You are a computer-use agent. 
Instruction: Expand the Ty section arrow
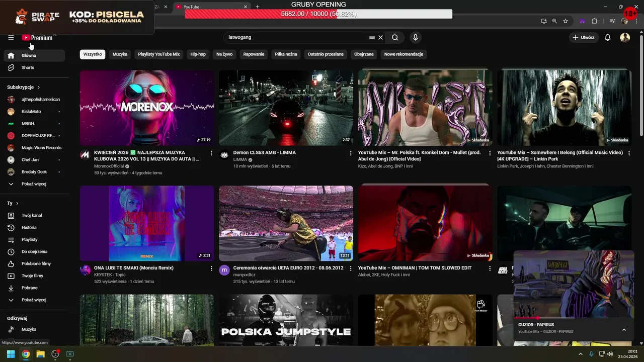[x=17, y=203]
